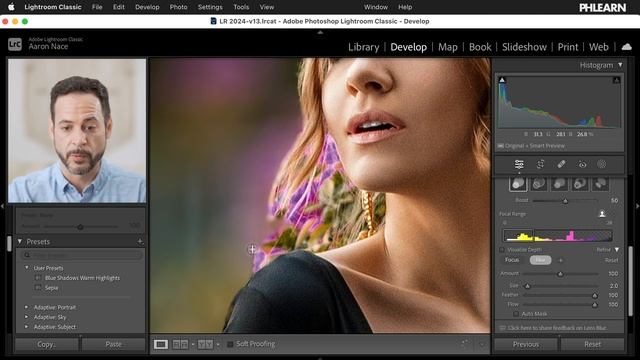Viewport: 640px width, 360px height.
Task: Select the Blur brush mode
Action: click(x=540, y=260)
